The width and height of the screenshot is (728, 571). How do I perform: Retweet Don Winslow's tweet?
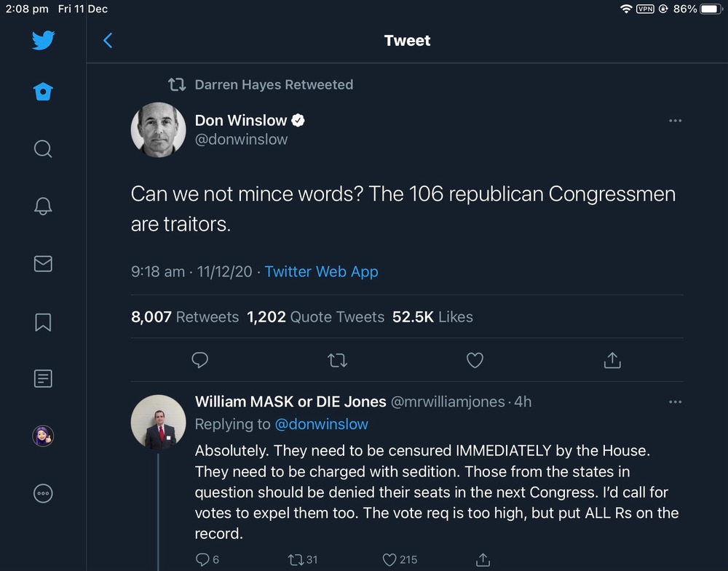(x=337, y=360)
